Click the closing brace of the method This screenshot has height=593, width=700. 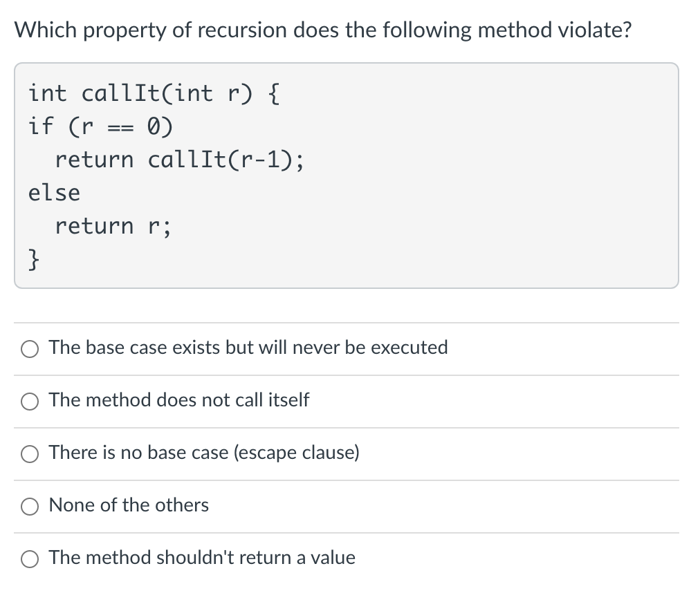(34, 260)
